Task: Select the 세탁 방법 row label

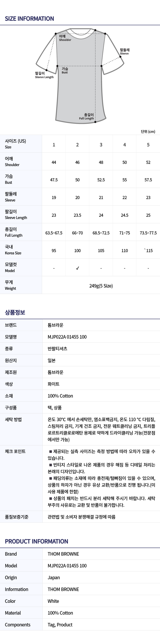Action: pos(13,419)
